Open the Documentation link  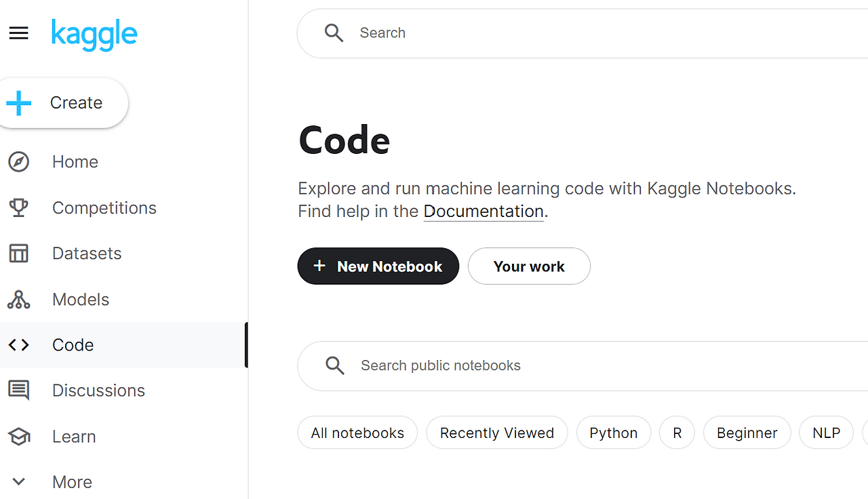483,211
